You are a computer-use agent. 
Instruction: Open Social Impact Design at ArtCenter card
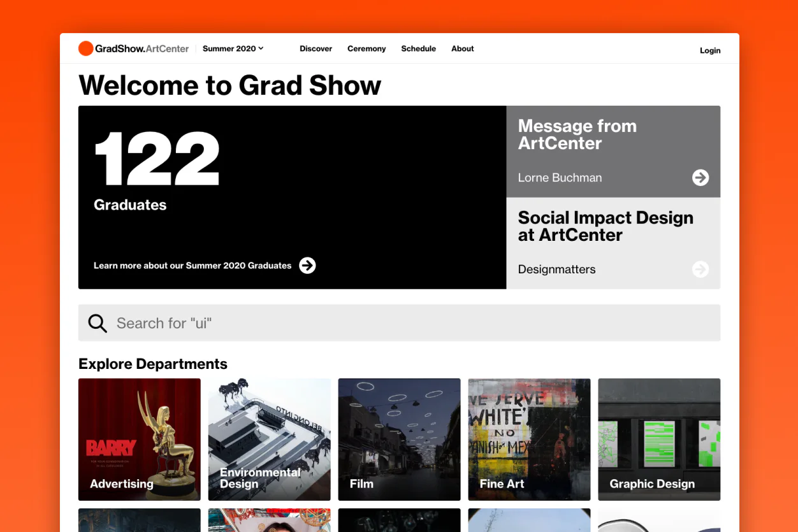click(x=613, y=243)
